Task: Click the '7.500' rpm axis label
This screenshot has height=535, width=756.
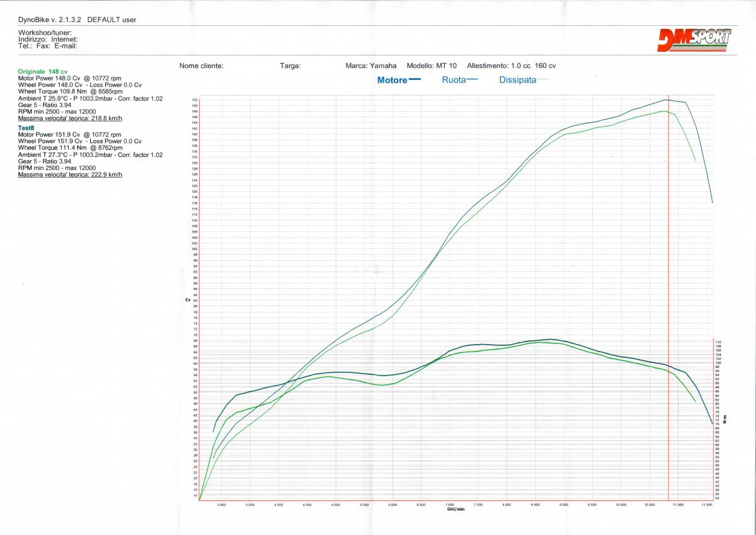Action: 478,505
